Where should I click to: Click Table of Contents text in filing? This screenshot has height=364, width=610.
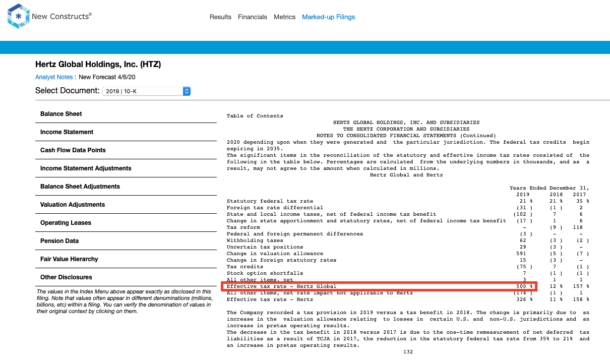(x=255, y=116)
